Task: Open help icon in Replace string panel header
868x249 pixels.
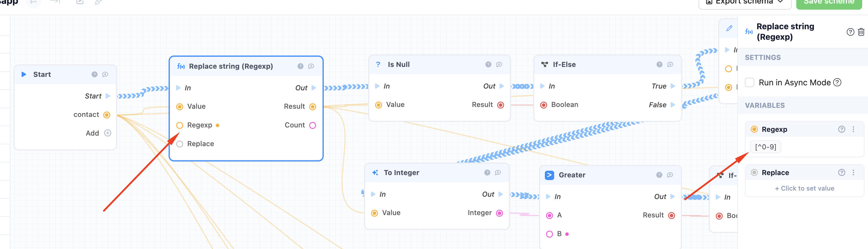Action: tap(850, 32)
